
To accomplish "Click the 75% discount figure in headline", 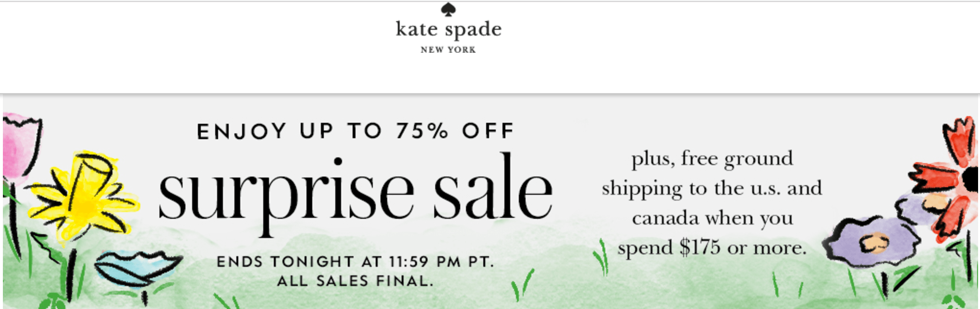I will (422, 131).
